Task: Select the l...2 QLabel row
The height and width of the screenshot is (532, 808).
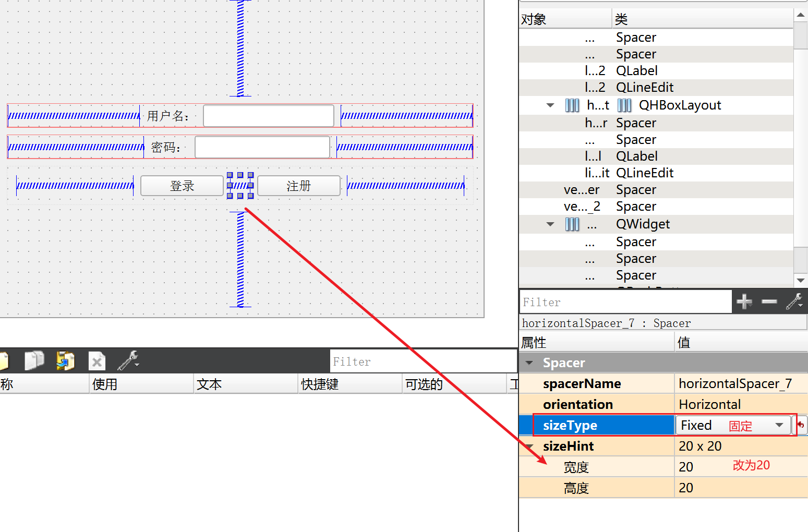Action: point(656,71)
